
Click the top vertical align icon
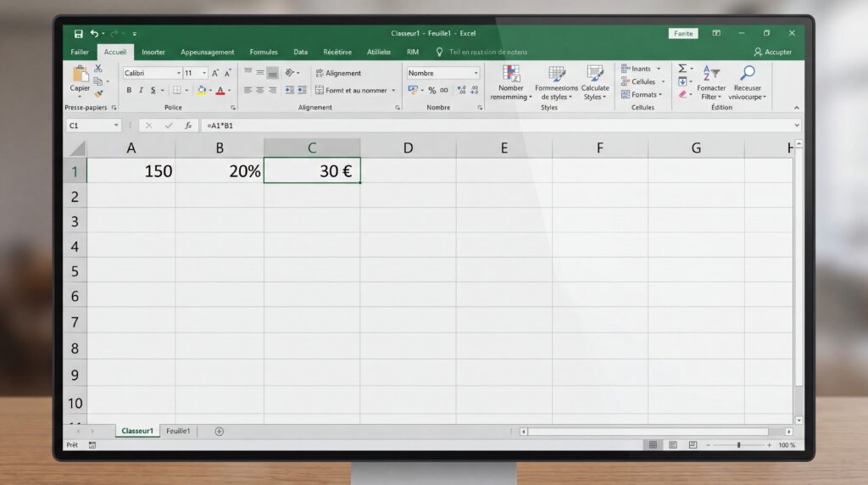coord(248,72)
